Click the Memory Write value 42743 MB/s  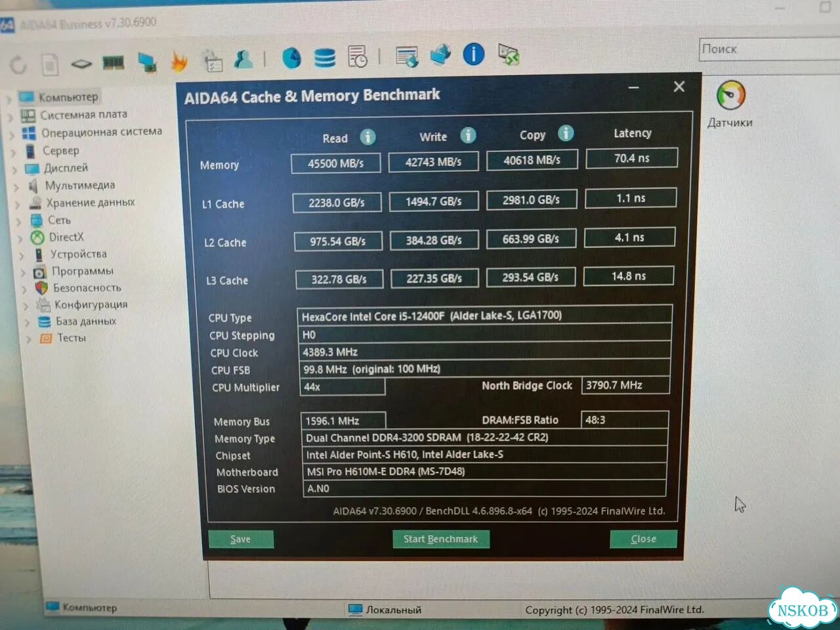433,161
